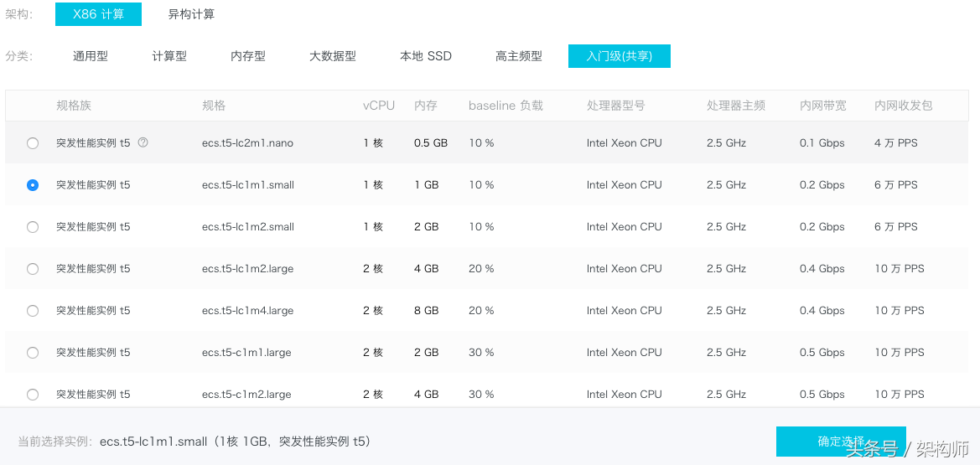
Task: Select the ecs.t5-c1m2.large radio button
Action: point(33,395)
